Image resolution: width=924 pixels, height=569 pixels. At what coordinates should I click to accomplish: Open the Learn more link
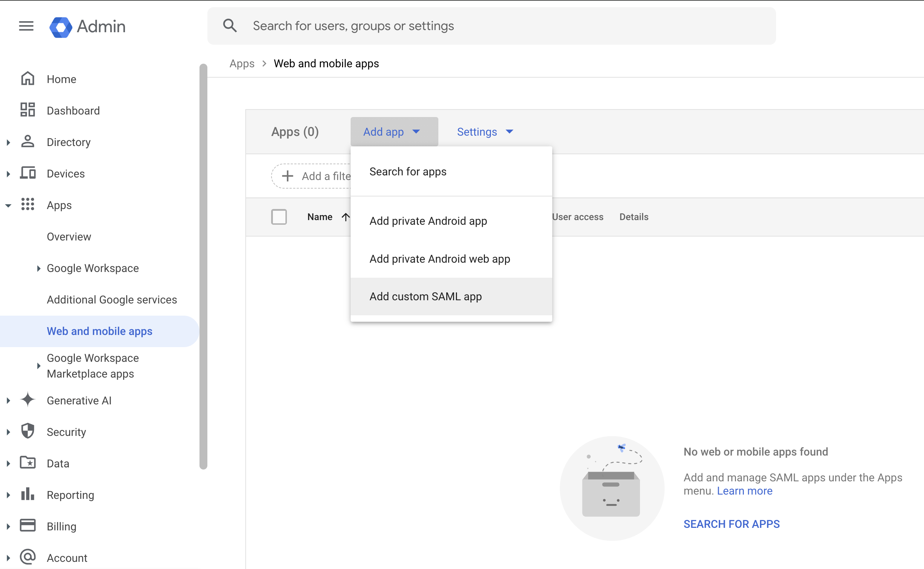point(745,491)
